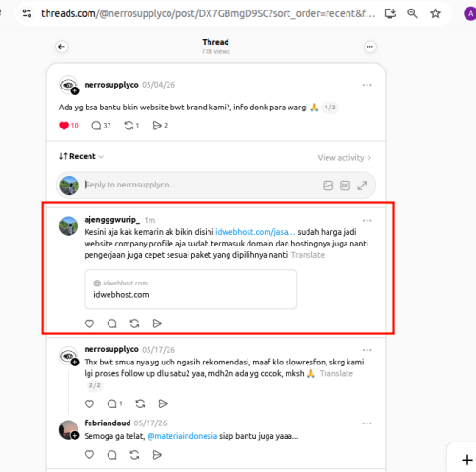Click the 778 views text

point(215,51)
